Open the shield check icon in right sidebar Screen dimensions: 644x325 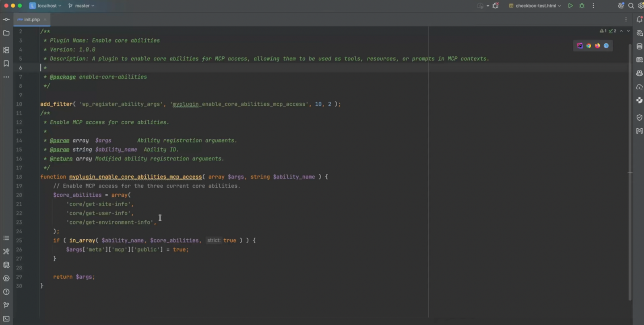[639, 117]
